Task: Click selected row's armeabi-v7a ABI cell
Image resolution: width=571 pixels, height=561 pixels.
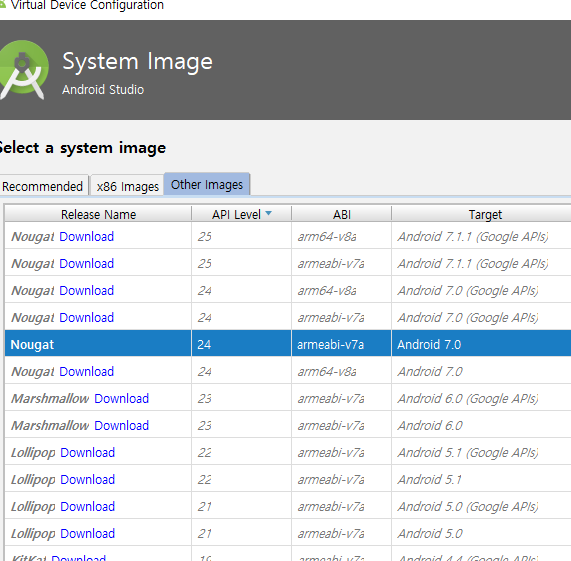Action: pos(342,344)
